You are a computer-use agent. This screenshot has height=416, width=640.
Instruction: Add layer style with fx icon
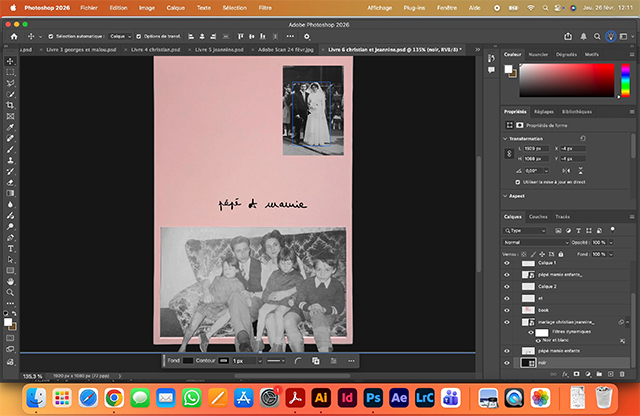pos(565,374)
